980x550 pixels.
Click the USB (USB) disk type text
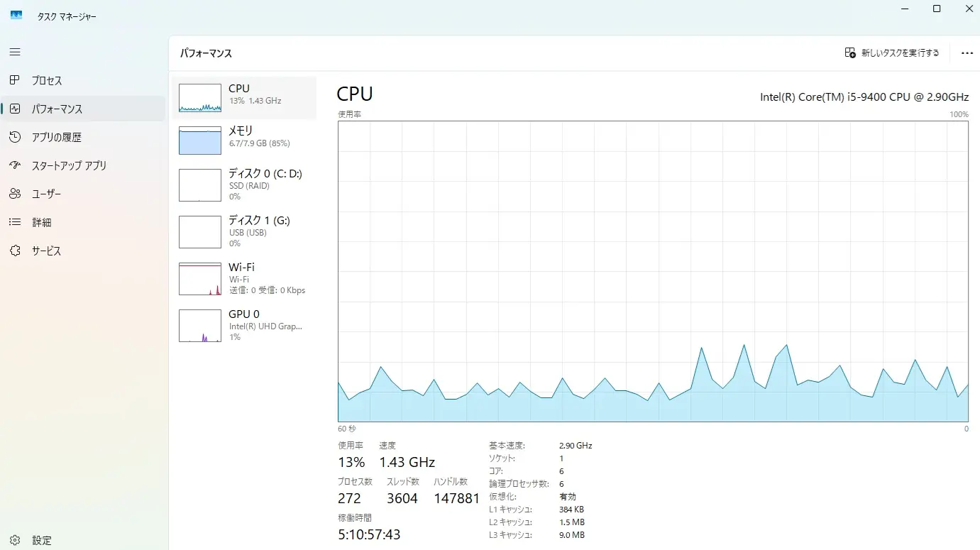(248, 233)
